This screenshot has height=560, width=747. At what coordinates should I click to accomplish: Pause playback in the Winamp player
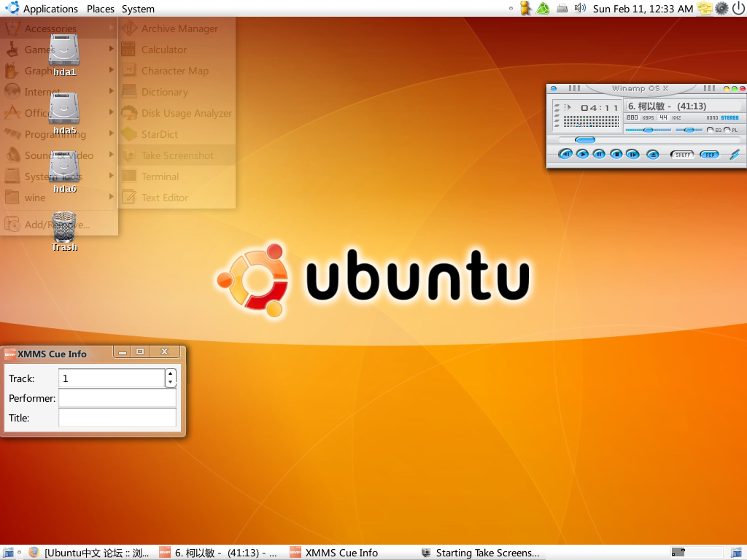(599, 155)
